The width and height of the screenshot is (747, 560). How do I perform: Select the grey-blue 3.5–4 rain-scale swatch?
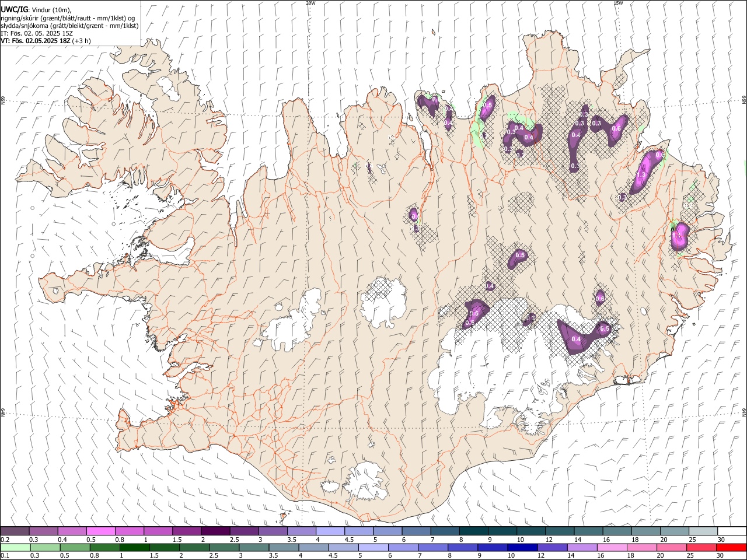[x=284, y=547]
